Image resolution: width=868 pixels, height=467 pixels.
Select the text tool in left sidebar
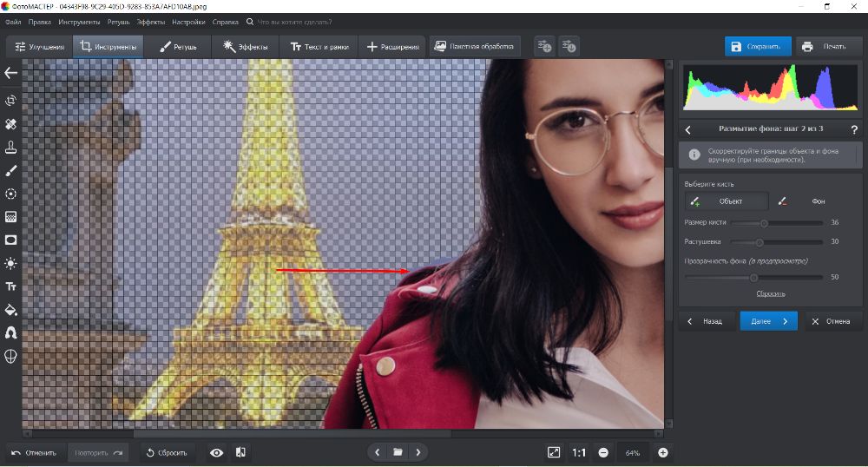[x=11, y=286]
